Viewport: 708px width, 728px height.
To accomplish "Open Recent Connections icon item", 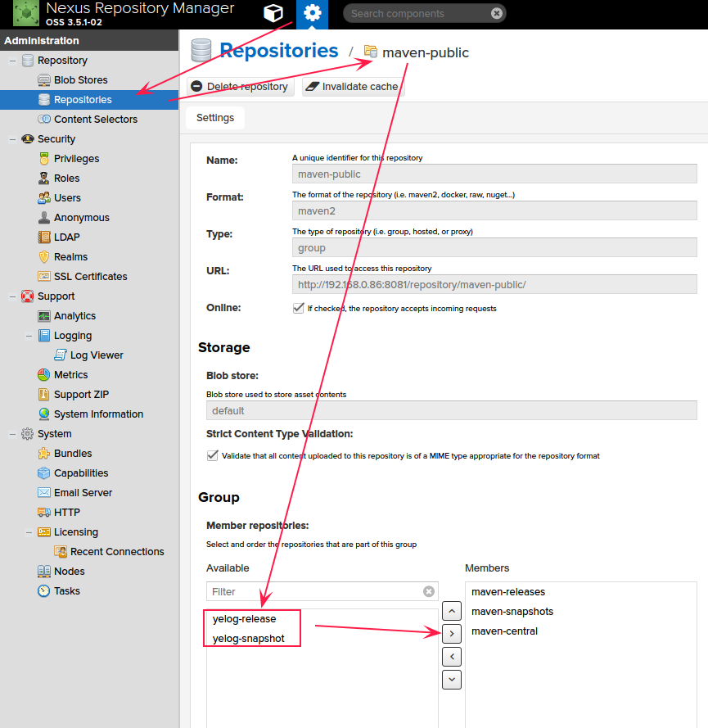I will [61, 552].
